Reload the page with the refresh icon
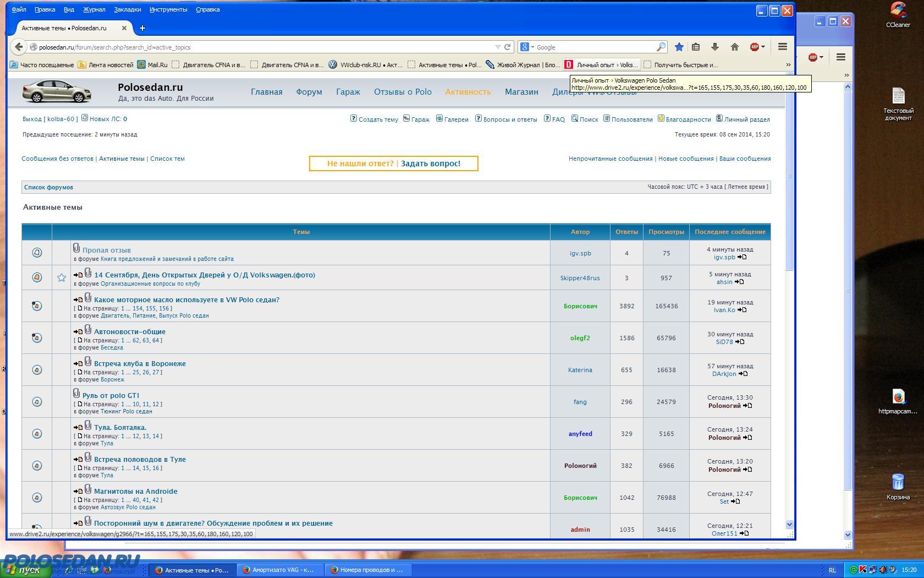924x578 pixels. [x=507, y=47]
